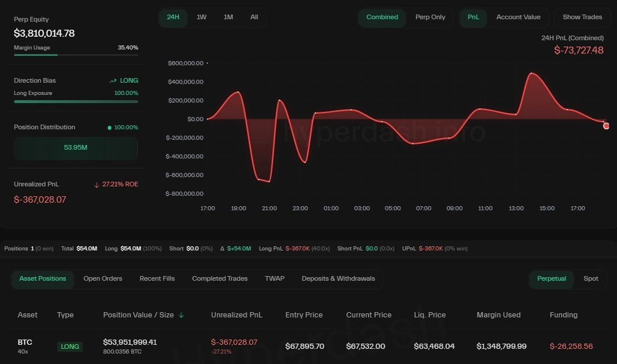Viewport: 617px width, 364px height.
Task: Show the Account Value chart
Action: (518, 17)
